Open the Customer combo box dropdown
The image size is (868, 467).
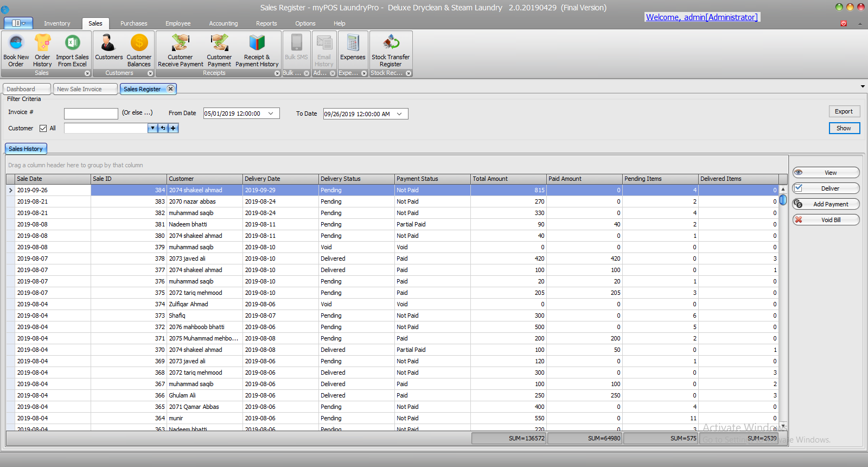(152, 128)
